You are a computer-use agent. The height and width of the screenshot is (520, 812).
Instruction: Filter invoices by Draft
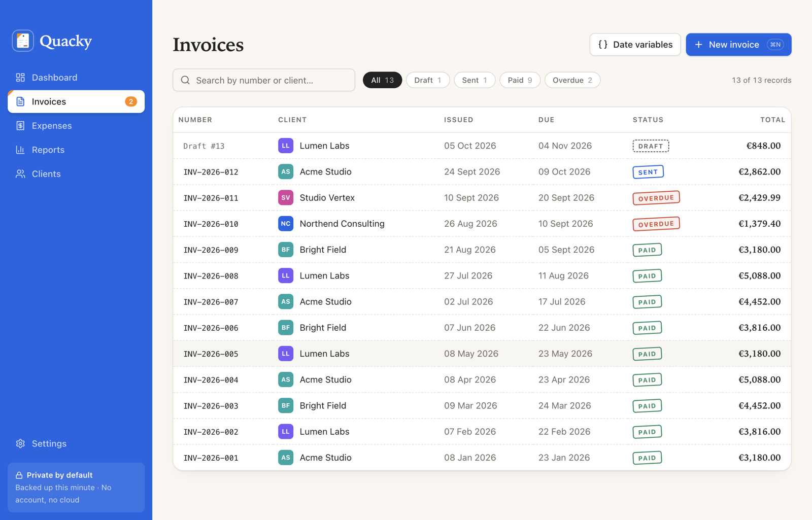[x=428, y=80]
